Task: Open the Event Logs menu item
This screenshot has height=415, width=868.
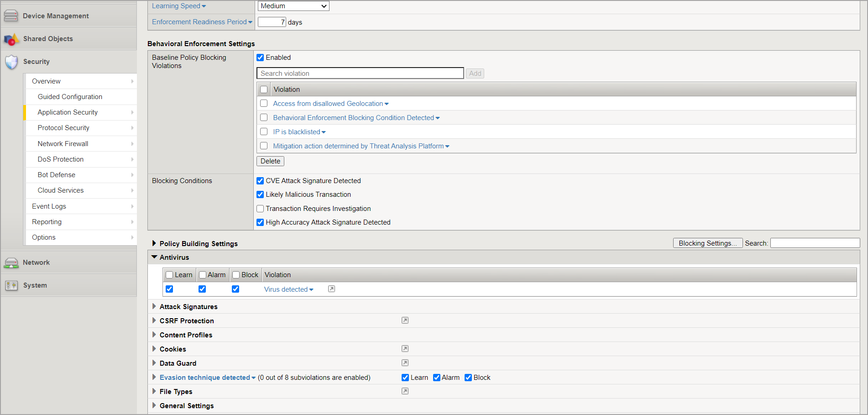Action: 49,206
